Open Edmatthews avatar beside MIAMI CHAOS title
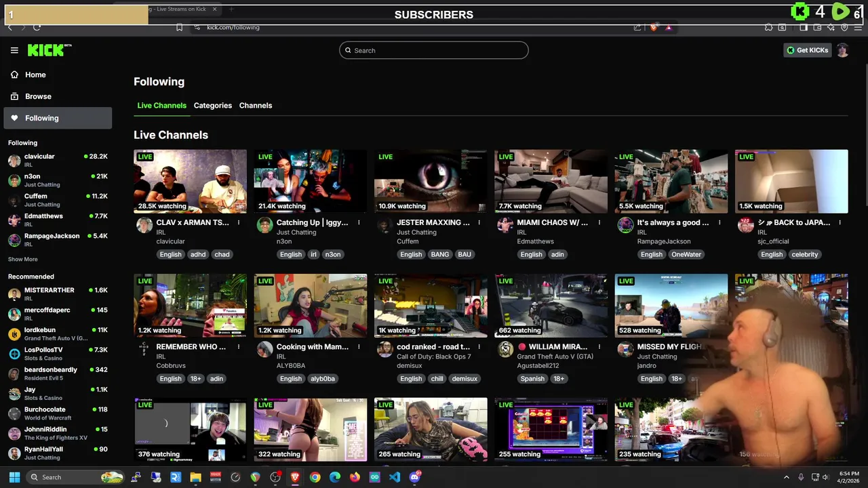The width and height of the screenshot is (868, 488). coord(505,225)
